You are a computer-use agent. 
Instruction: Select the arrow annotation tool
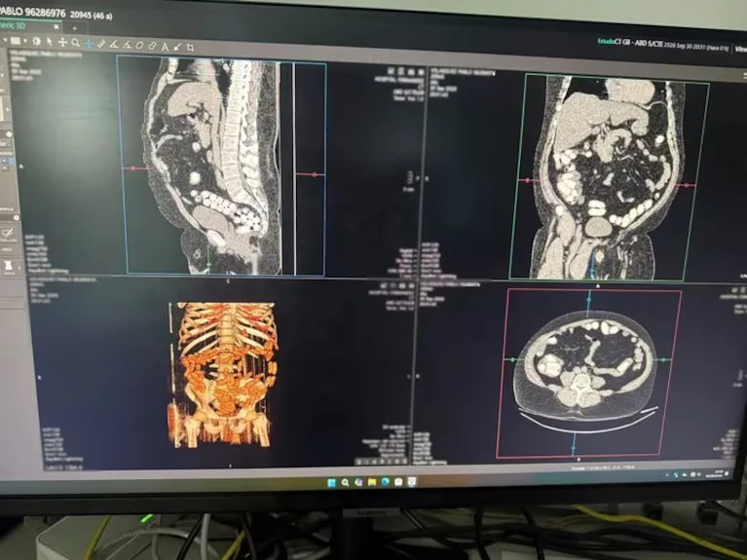(x=177, y=47)
